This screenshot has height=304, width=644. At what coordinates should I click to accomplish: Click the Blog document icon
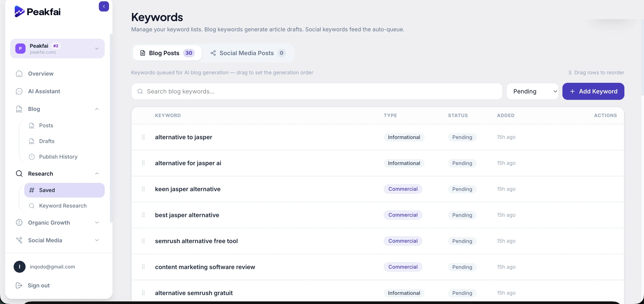[x=19, y=109]
